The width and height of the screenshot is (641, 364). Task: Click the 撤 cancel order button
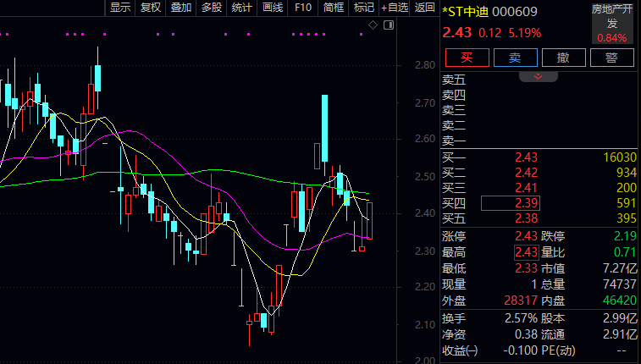(564, 58)
